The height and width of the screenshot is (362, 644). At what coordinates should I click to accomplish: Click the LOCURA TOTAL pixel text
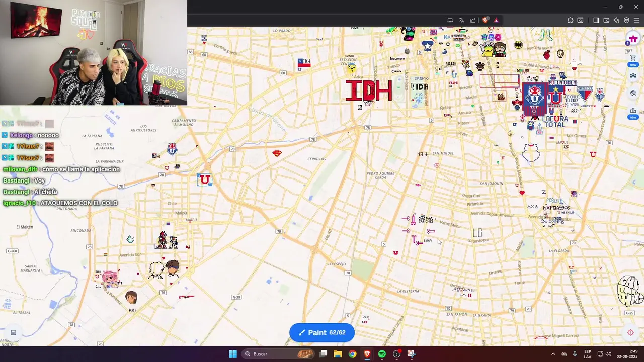click(555, 122)
